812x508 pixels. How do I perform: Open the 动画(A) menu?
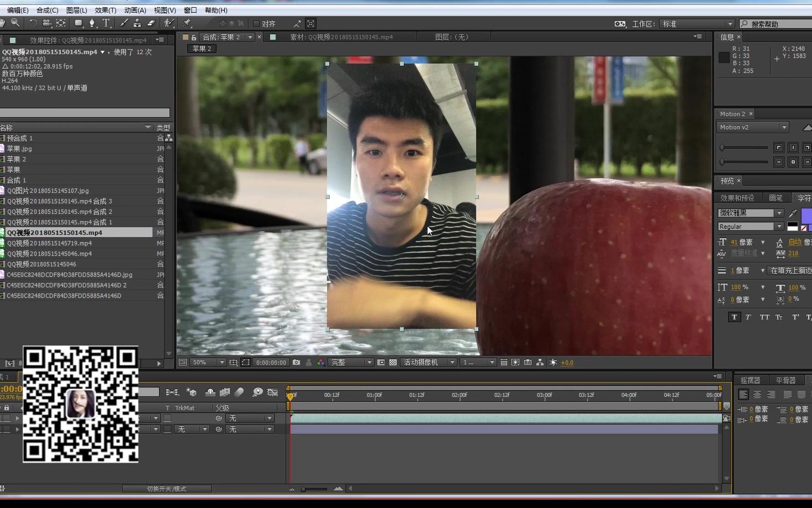pos(135,10)
